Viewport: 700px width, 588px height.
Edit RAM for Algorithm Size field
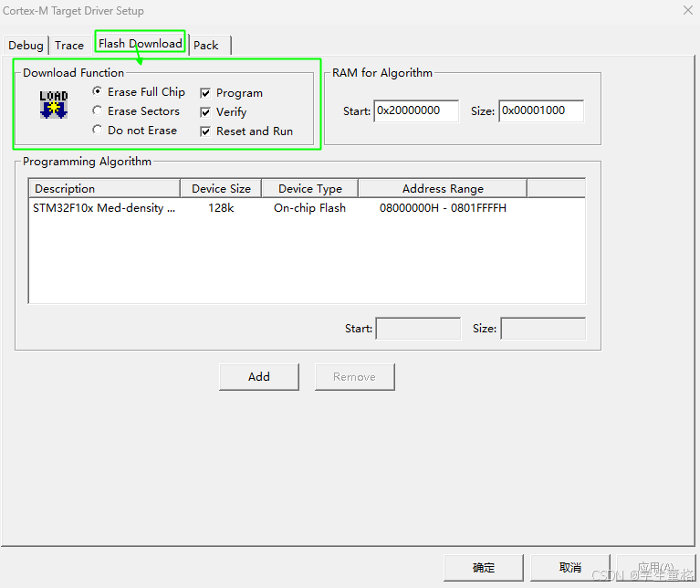[541, 110]
